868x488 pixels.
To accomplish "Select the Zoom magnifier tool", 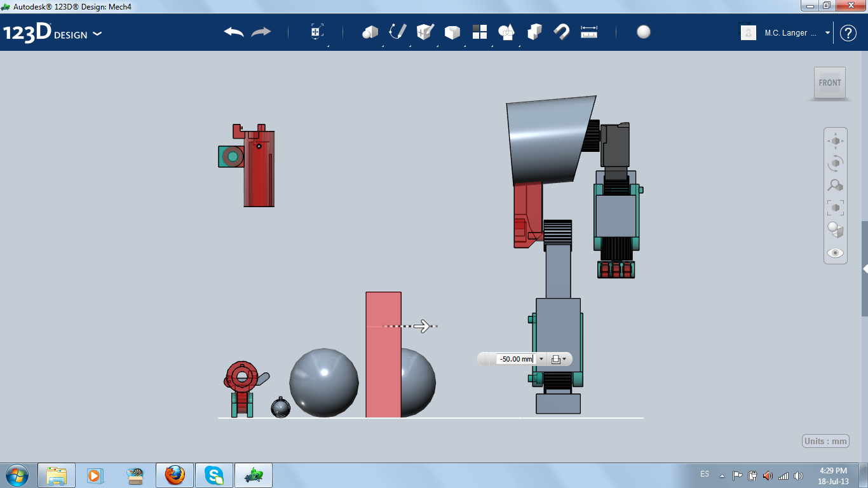I will (x=836, y=186).
